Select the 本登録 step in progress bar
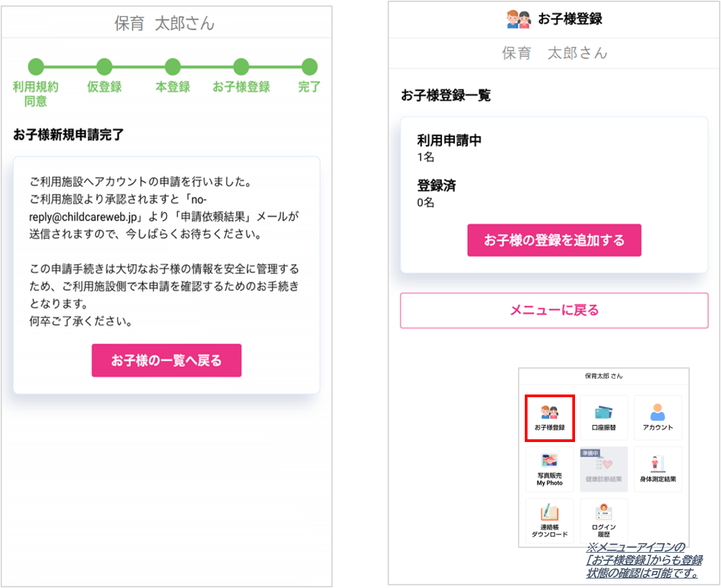Viewport: 721px width, 588px height. pos(172,67)
